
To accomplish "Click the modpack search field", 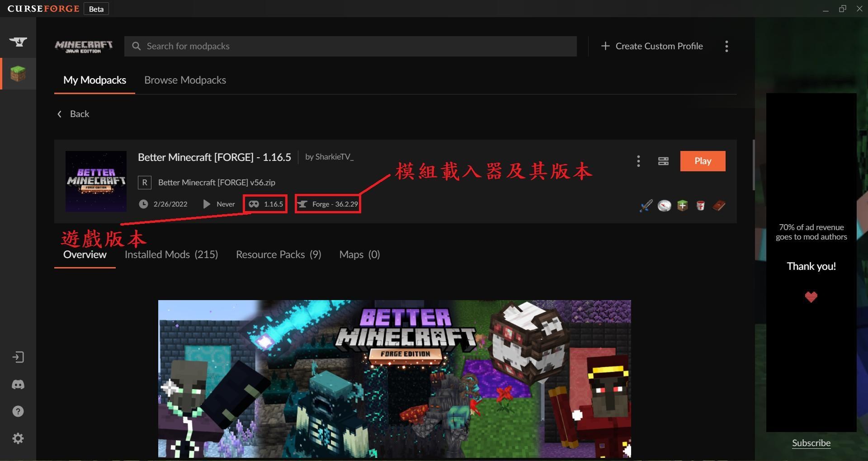I will tap(316, 46).
